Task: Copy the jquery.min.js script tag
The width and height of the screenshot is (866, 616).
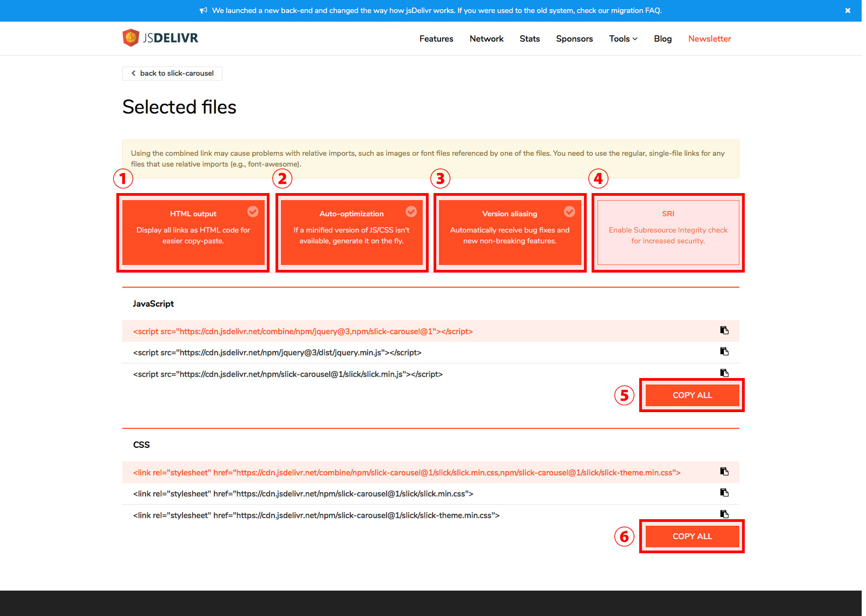Action: pyautogui.click(x=724, y=352)
